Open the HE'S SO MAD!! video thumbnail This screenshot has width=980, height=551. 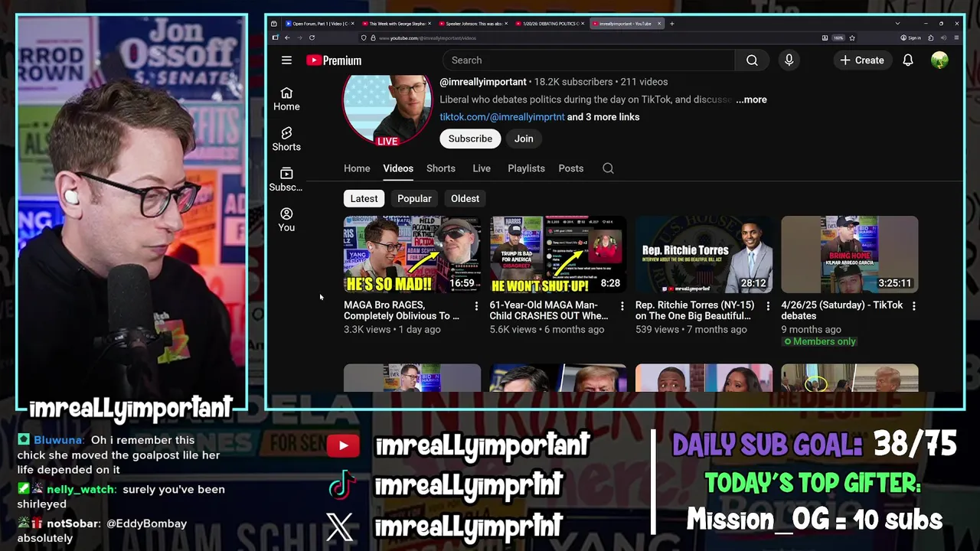tap(412, 254)
